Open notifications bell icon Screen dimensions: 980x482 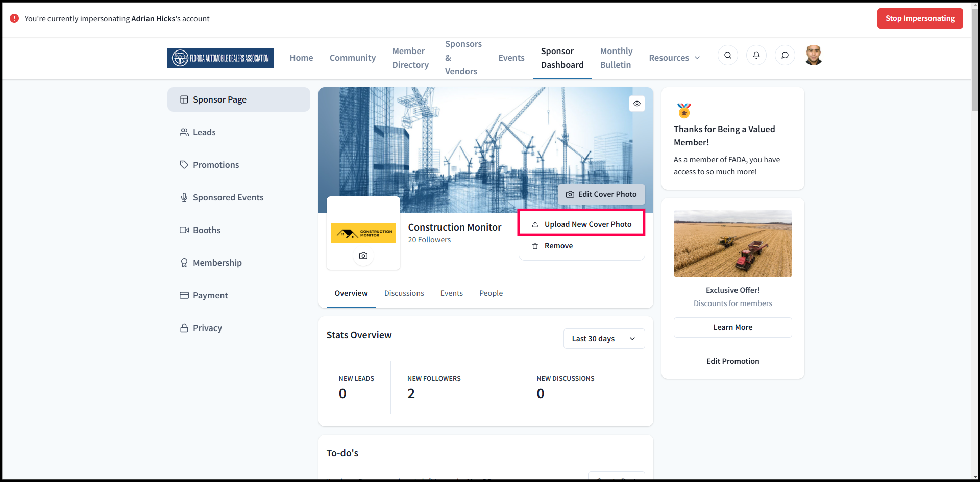756,55
